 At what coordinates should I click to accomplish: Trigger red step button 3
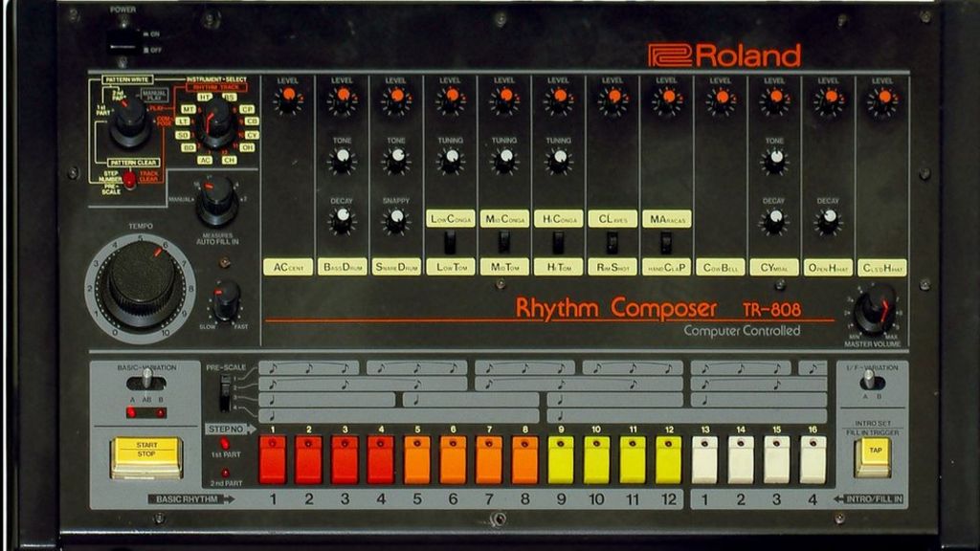pyautogui.click(x=345, y=460)
